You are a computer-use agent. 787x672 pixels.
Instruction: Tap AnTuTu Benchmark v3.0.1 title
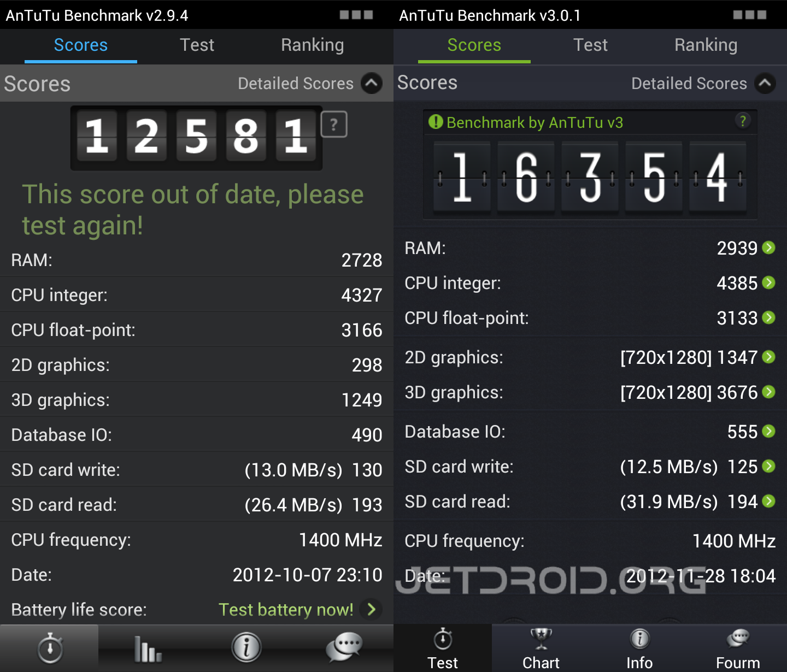pyautogui.click(x=490, y=15)
